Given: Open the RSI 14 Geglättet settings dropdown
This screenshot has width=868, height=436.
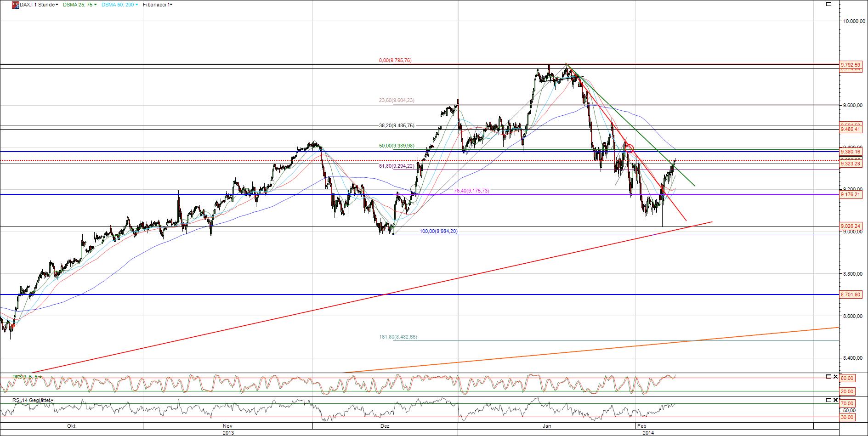Looking at the screenshot, I should coord(52,400).
